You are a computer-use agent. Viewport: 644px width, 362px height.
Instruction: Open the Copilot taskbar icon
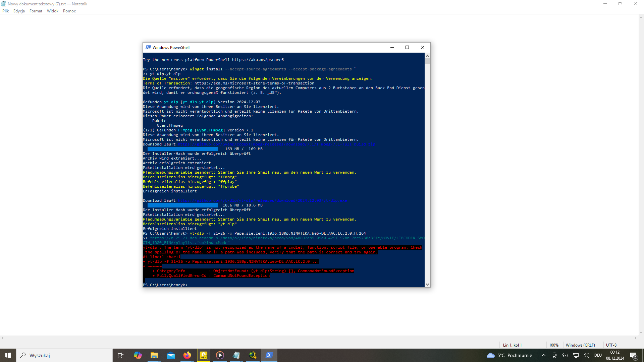point(138,355)
